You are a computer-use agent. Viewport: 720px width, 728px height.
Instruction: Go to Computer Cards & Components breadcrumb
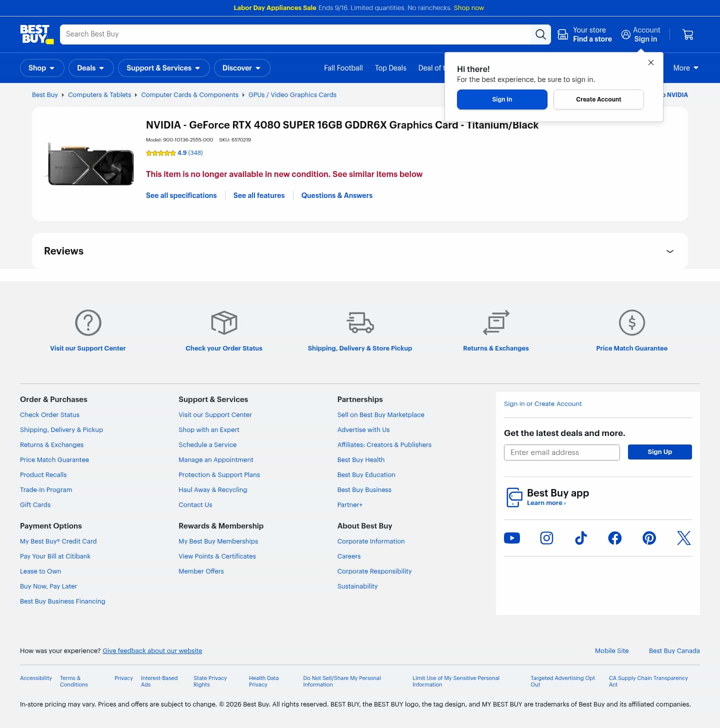(189, 95)
